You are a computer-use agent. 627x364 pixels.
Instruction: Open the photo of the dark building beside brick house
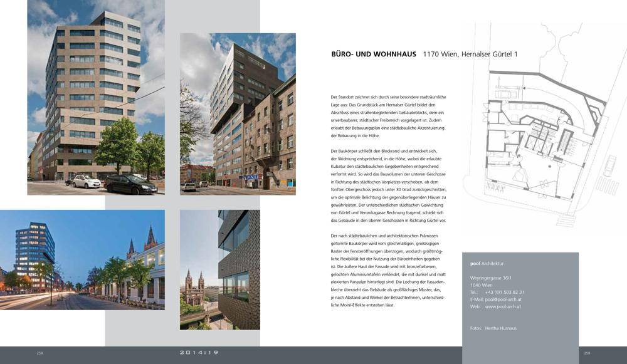238,113
